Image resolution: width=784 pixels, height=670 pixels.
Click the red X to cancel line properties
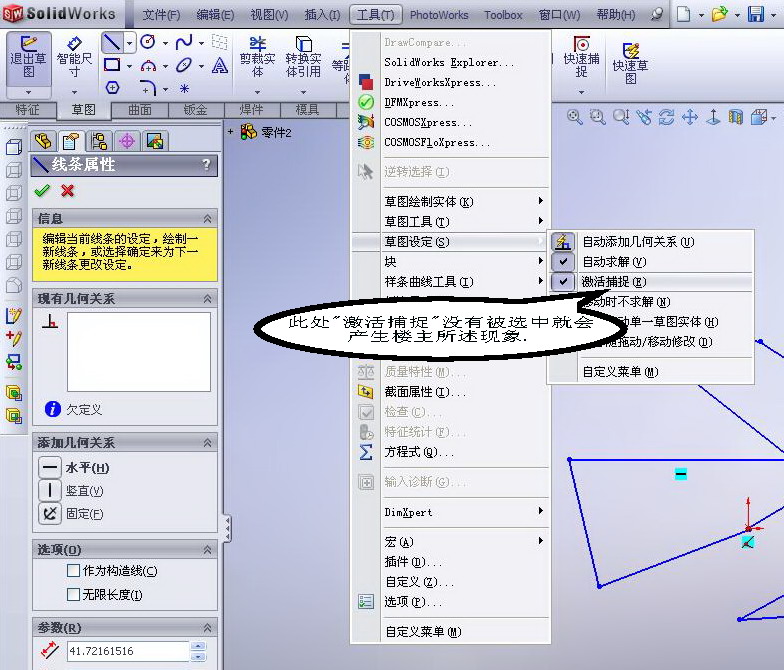coord(68,190)
